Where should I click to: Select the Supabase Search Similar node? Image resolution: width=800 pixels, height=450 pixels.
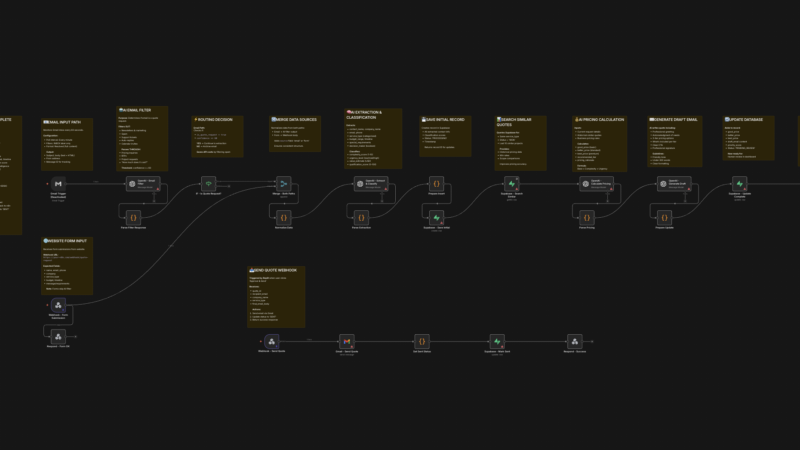tap(512, 185)
